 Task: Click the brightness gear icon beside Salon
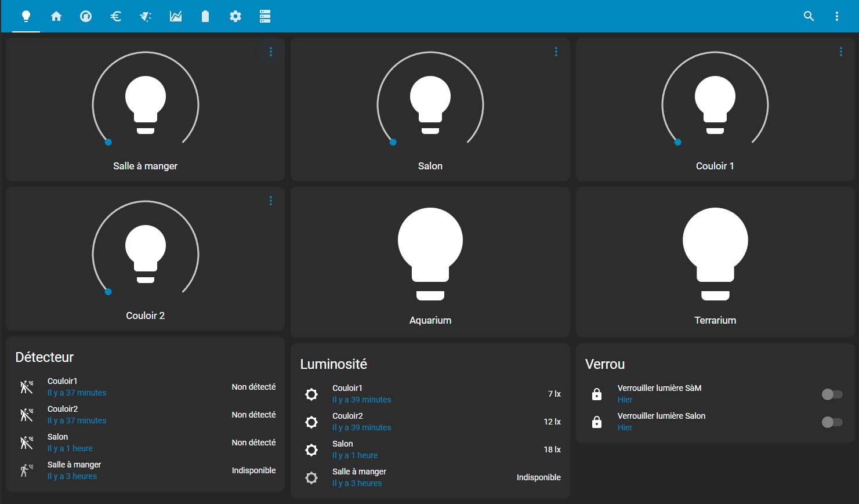[x=311, y=450]
